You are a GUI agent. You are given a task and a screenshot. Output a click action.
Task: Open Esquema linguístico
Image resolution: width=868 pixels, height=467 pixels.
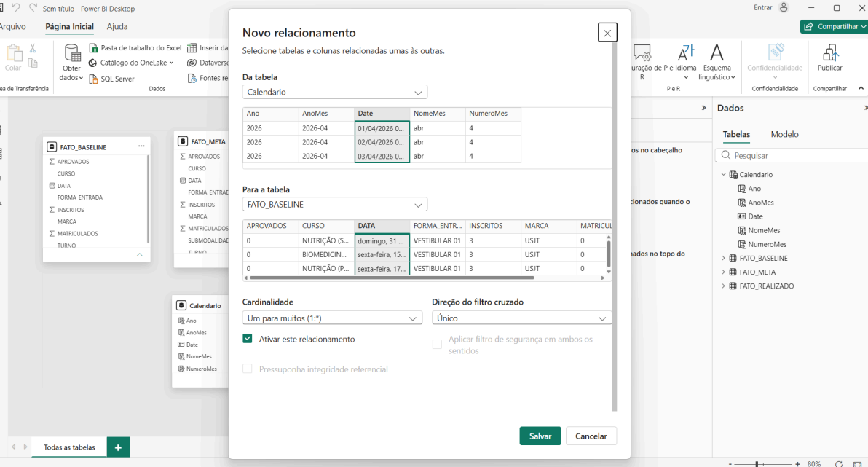(x=717, y=62)
